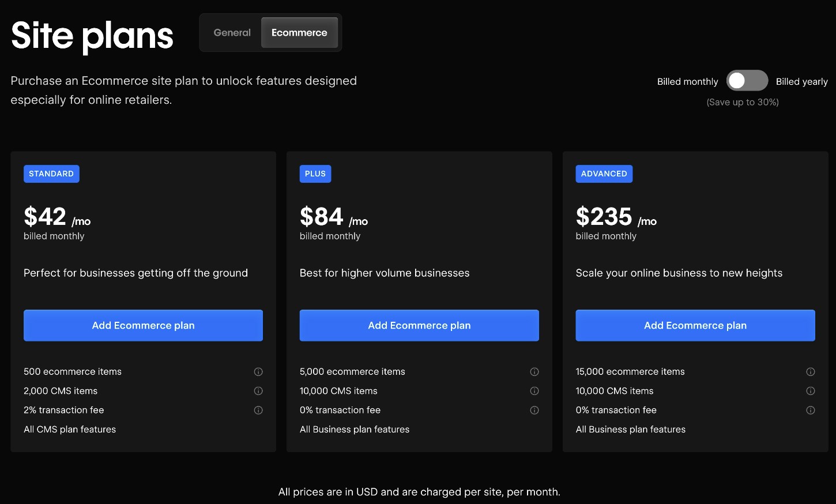Click the Save up to 30% text
836x504 pixels.
pos(742,102)
